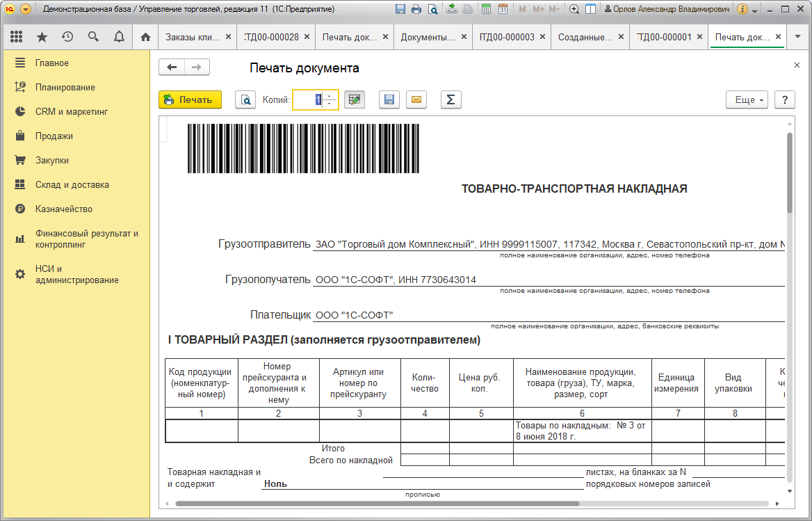Open notifications bell icon
Viewport: 812px width, 521px height.
coord(119,37)
